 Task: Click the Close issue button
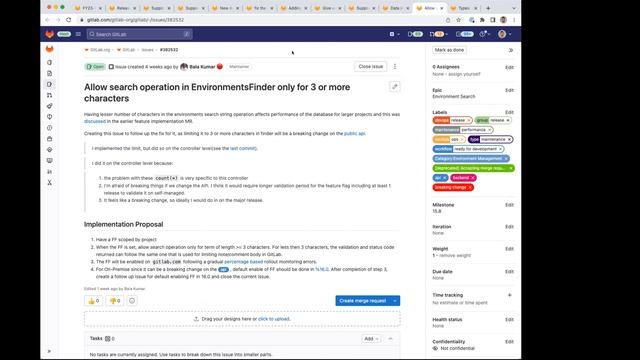click(371, 67)
